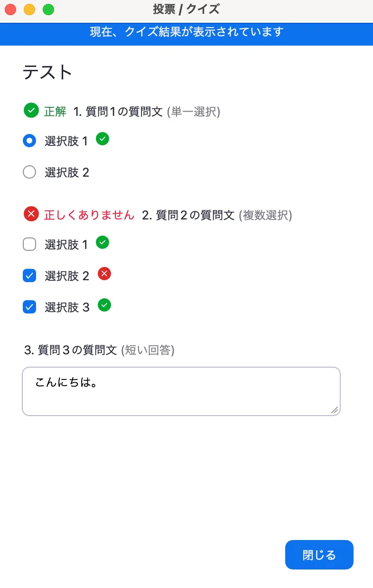Click the green badge next to question 2's 選択肢 1
The width and height of the screenshot is (373, 588).
[103, 243]
